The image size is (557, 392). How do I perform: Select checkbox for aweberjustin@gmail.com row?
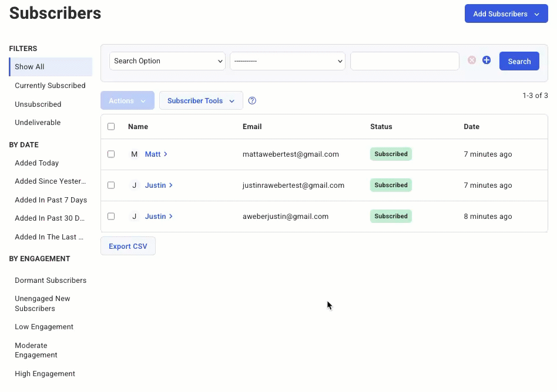(x=111, y=217)
